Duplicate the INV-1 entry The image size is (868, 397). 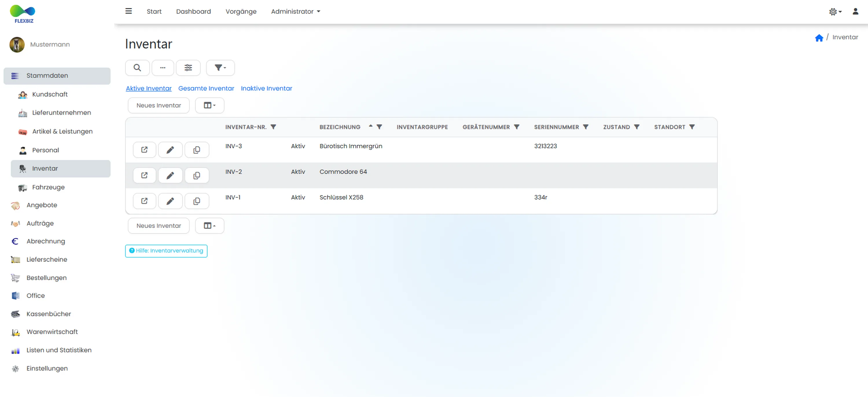coord(197,201)
